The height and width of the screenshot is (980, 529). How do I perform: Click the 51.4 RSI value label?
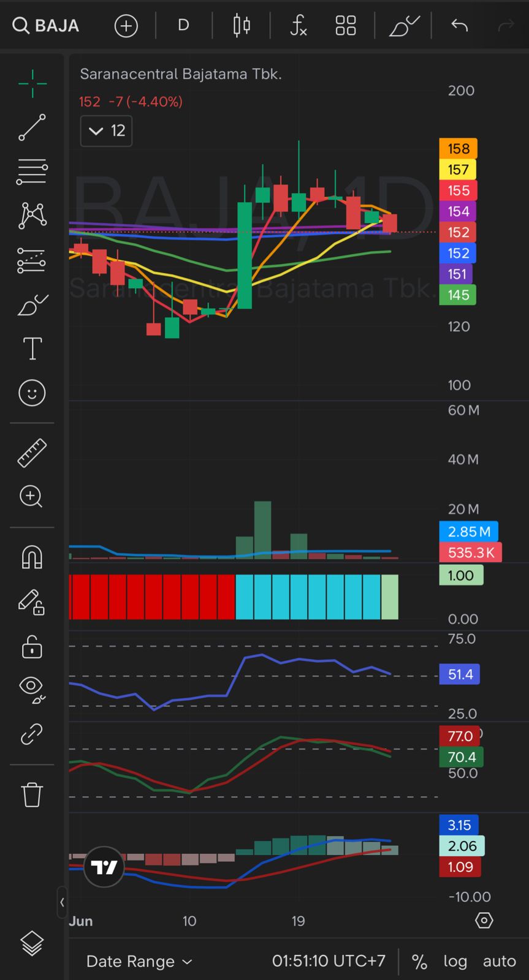point(460,674)
